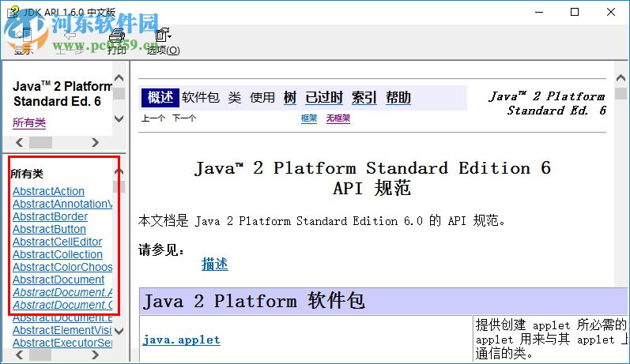Click the 显示 (Show) toolbar icon

pyautogui.click(x=23, y=41)
